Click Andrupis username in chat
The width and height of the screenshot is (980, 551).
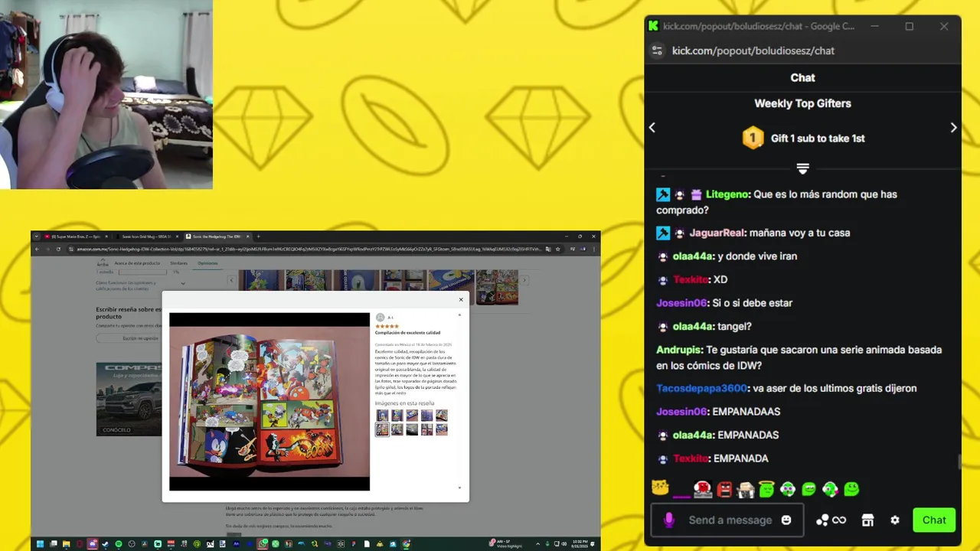point(679,350)
